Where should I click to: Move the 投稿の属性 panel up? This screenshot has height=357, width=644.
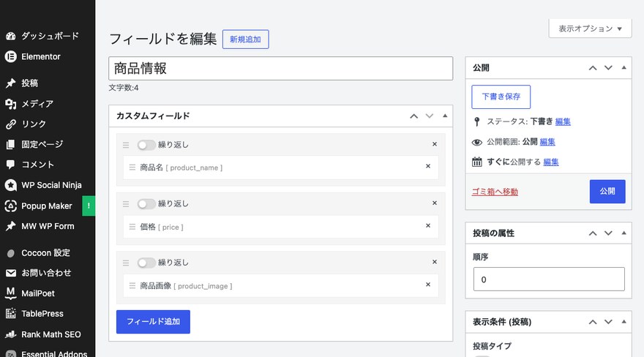593,233
